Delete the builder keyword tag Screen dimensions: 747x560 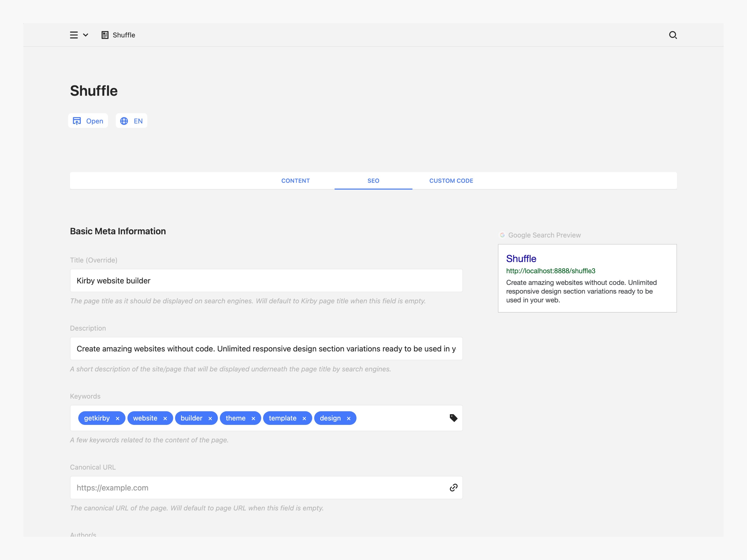pyautogui.click(x=210, y=419)
